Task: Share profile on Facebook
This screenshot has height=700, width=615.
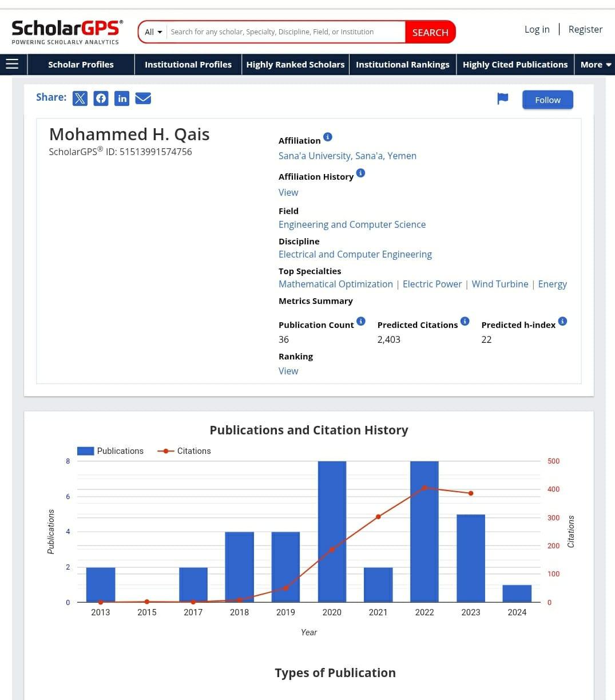Action: pyautogui.click(x=101, y=98)
